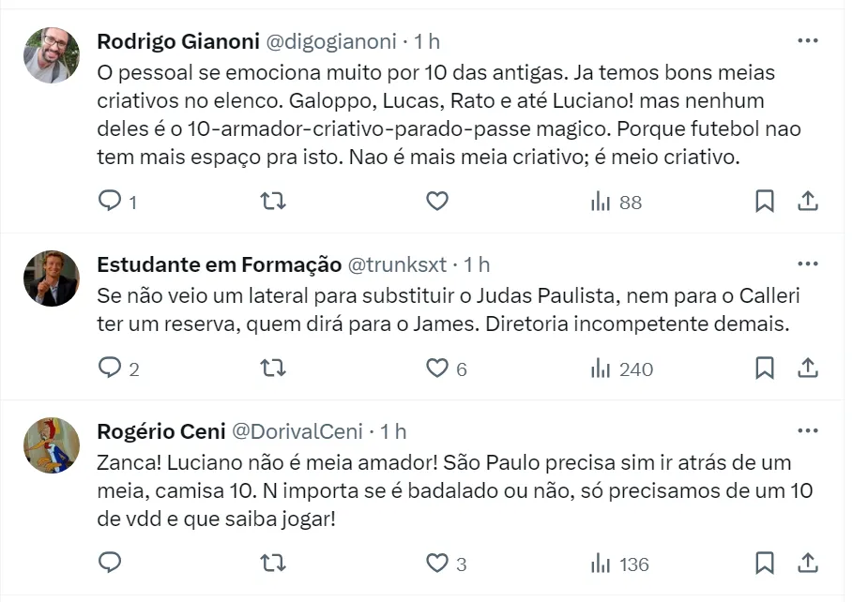Retweet Estudante em Formação's post
868x602 pixels.
(x=272, y=369)
